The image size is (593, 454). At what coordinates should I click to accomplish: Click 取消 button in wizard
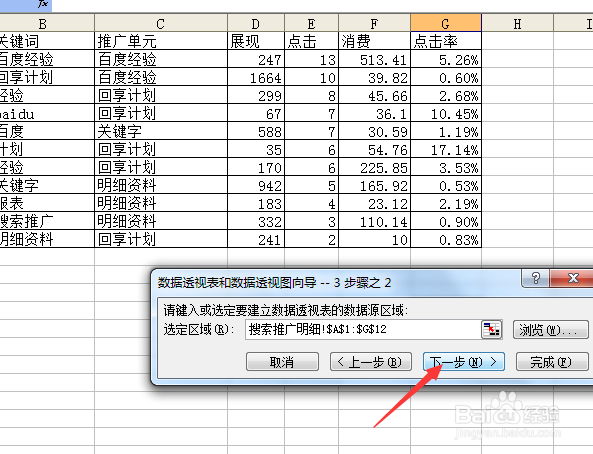tap(282, 362)
